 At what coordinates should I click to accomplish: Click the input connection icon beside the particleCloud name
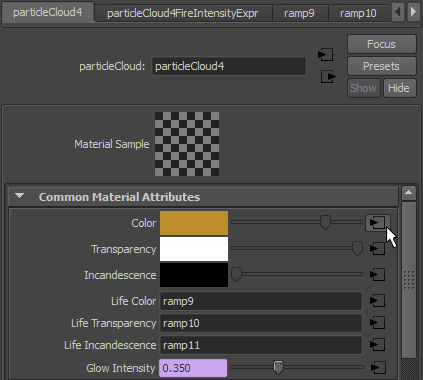coord(325,54)
